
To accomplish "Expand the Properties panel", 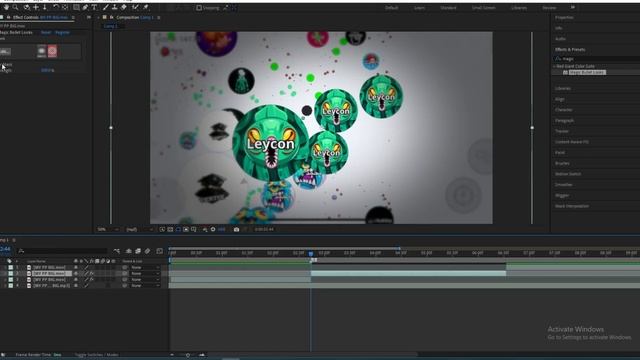I will click(564, 18).
